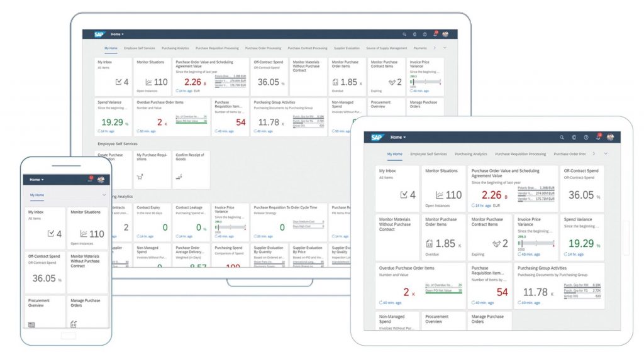Click the right arrow to reveal more tabs
The width and height of the screenshot is (644, 362).
(x=435, y=48)
